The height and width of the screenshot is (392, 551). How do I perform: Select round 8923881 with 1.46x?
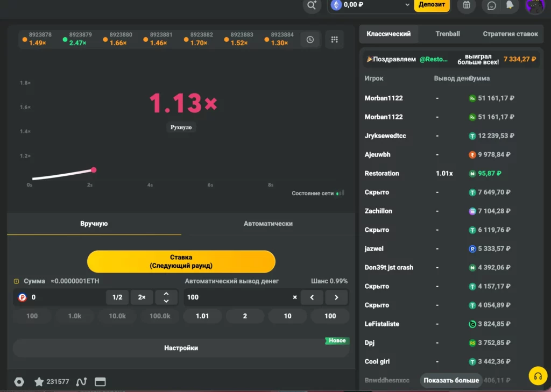point(158,39)
